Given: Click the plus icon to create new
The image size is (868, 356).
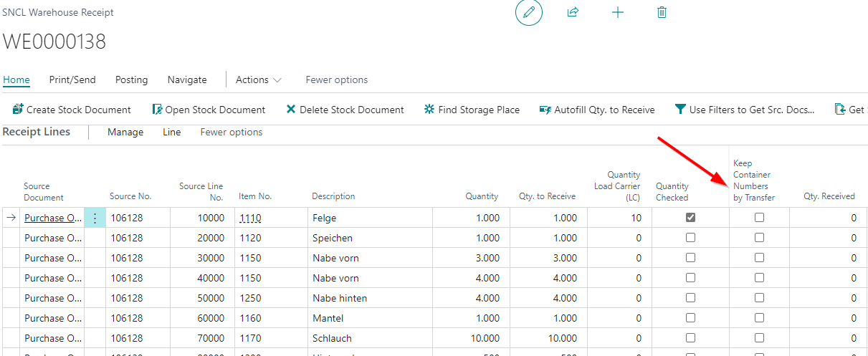Looking at the screenshot, I should 617,13.
